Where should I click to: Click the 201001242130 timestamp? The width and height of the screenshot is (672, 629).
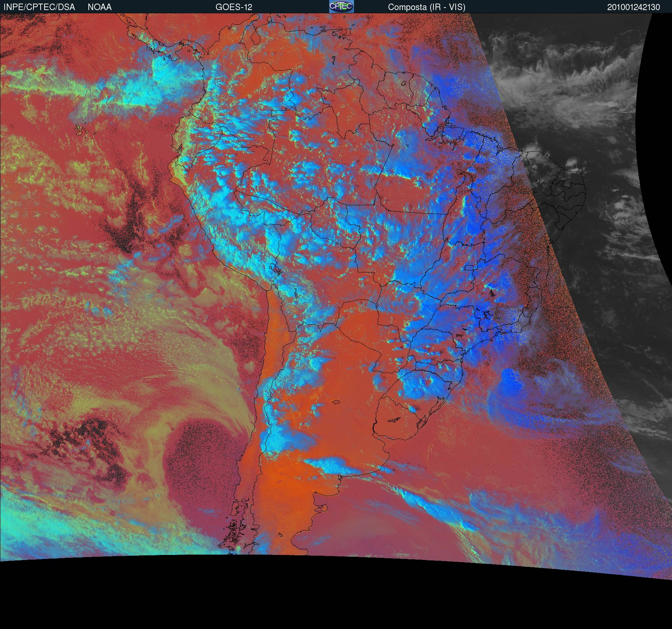click(634, 7)
